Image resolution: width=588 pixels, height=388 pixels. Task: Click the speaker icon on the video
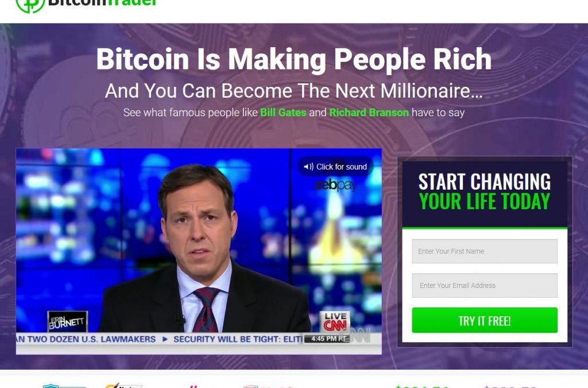[308, 167]
